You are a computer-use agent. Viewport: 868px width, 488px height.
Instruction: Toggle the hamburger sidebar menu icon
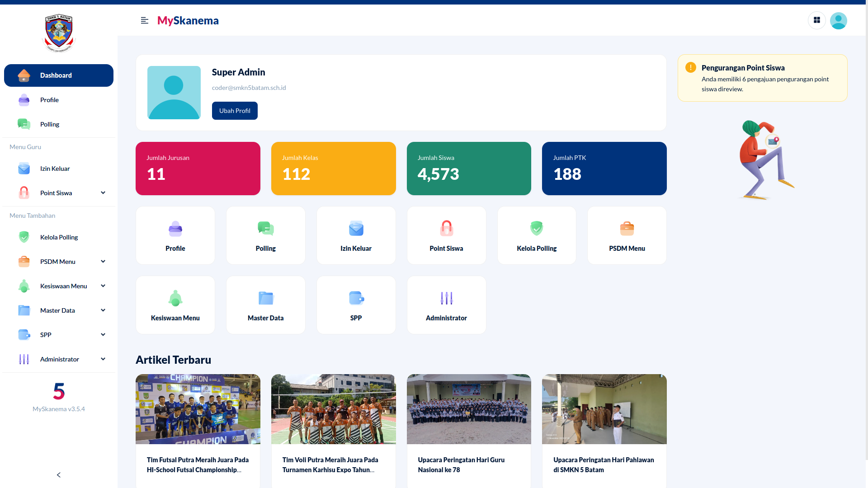(x=145, y=20)
